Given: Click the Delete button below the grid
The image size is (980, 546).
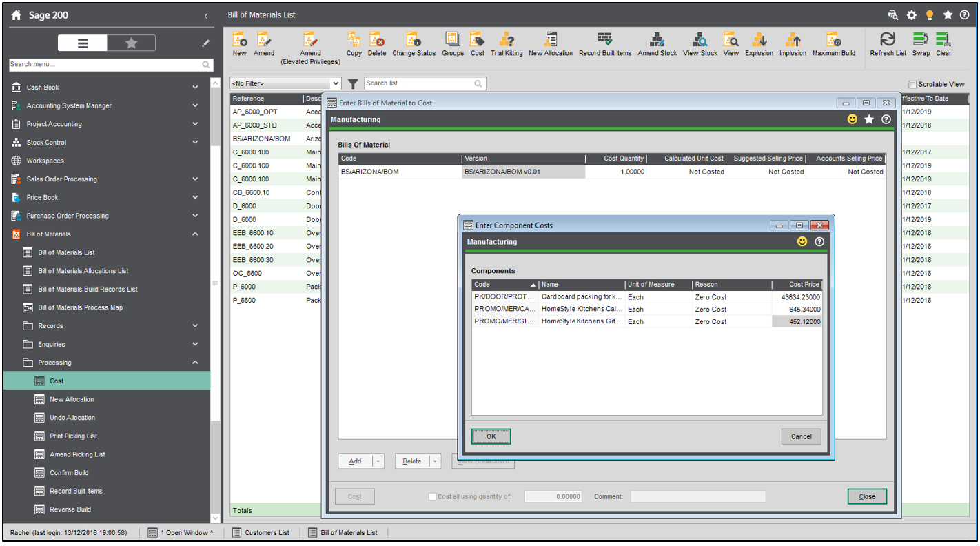Looking at the screenshot, I should [411, 461].
